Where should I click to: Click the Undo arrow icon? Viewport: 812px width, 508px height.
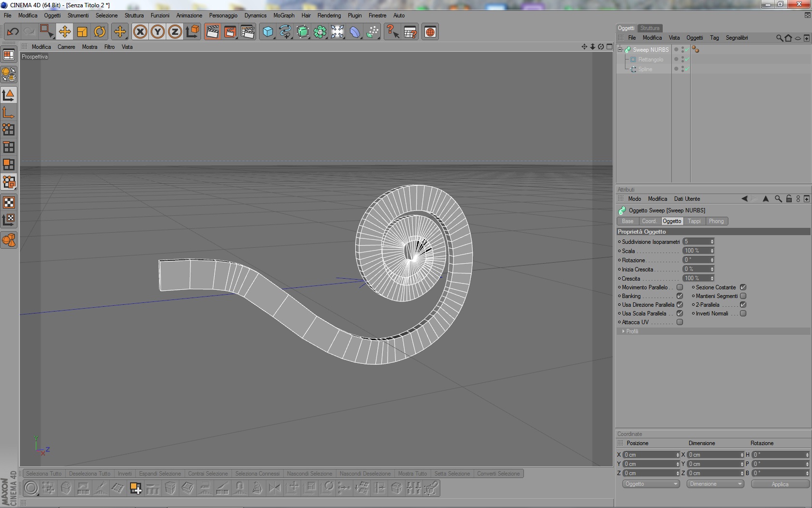pos(13,32)
